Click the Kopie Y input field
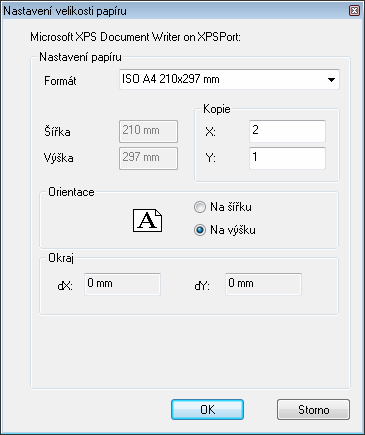Screen dimensions: 365x435 pos(287,158)
